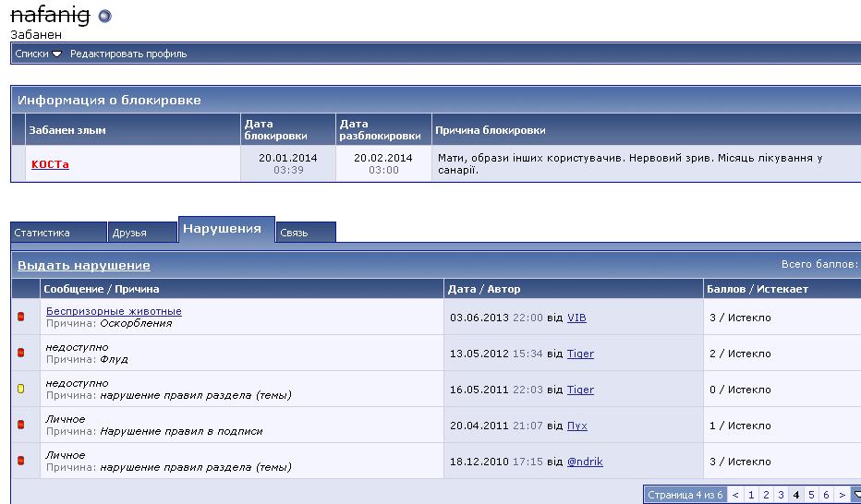Open the КОСТа moderator profile link
The image size is (861, 504).
click(x=50, y=164)
